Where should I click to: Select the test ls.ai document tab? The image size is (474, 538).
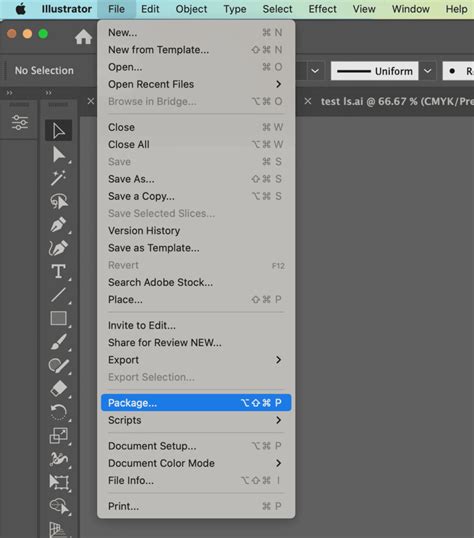[x=397, y=101]
